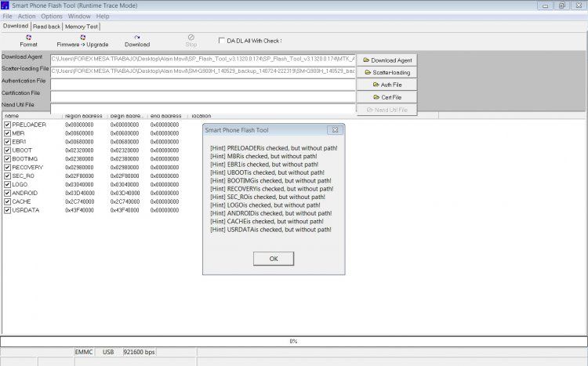Uncheck the BOOTIMG partition checkbox
Image resolution: width=588 pixels, height=366 pixels.
point(8,158)
